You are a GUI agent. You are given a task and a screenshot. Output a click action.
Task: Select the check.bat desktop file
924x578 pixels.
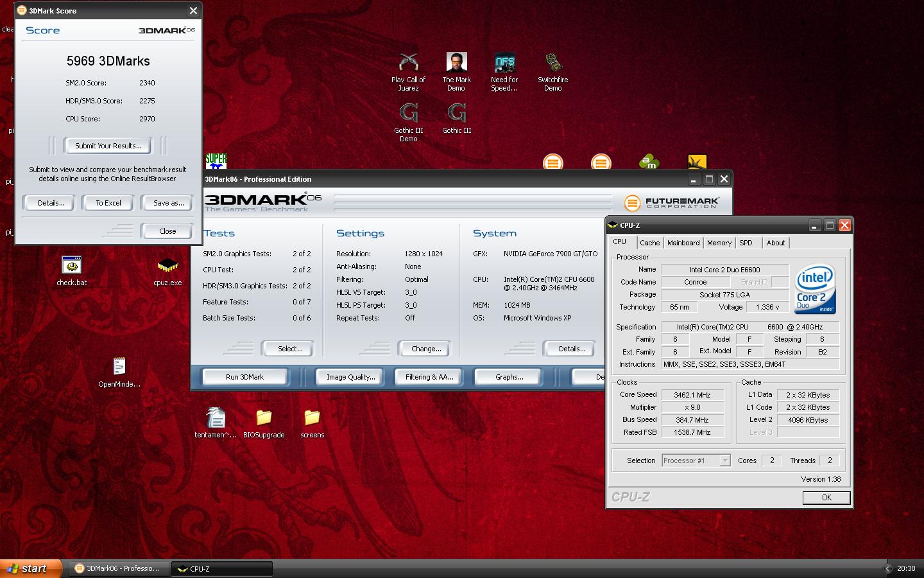(x=71, y=270)
